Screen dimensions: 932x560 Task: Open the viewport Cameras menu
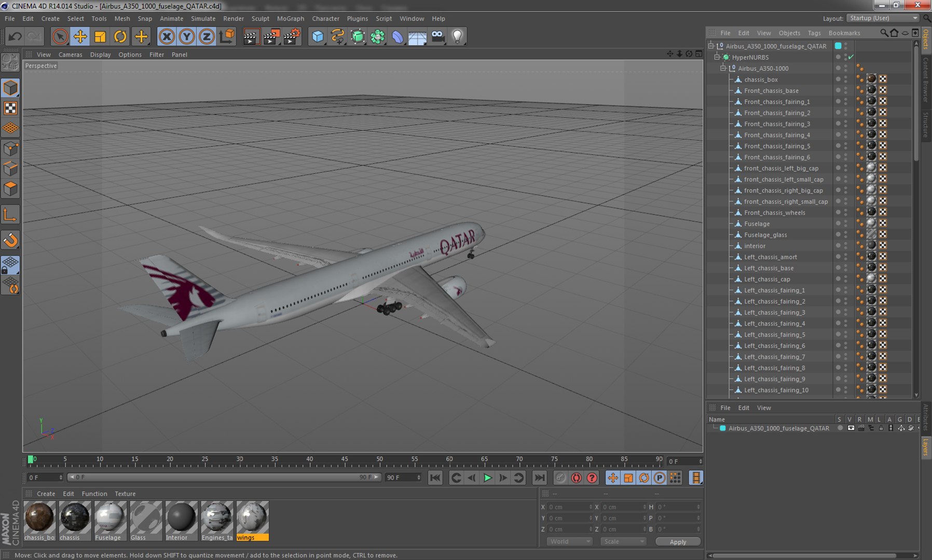click(x=70, y=54)
